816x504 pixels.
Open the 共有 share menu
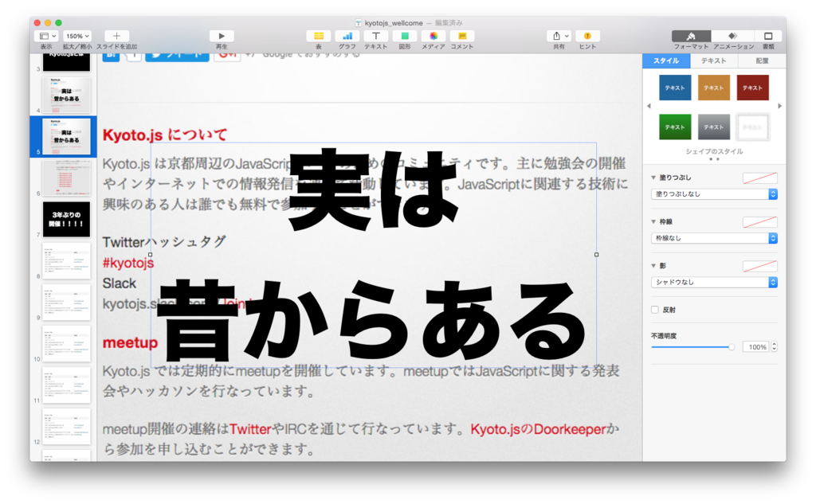tap(559, 36)
